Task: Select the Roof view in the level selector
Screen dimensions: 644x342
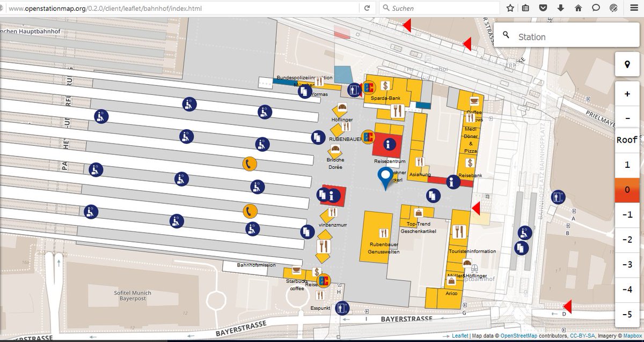Action: 627,139
